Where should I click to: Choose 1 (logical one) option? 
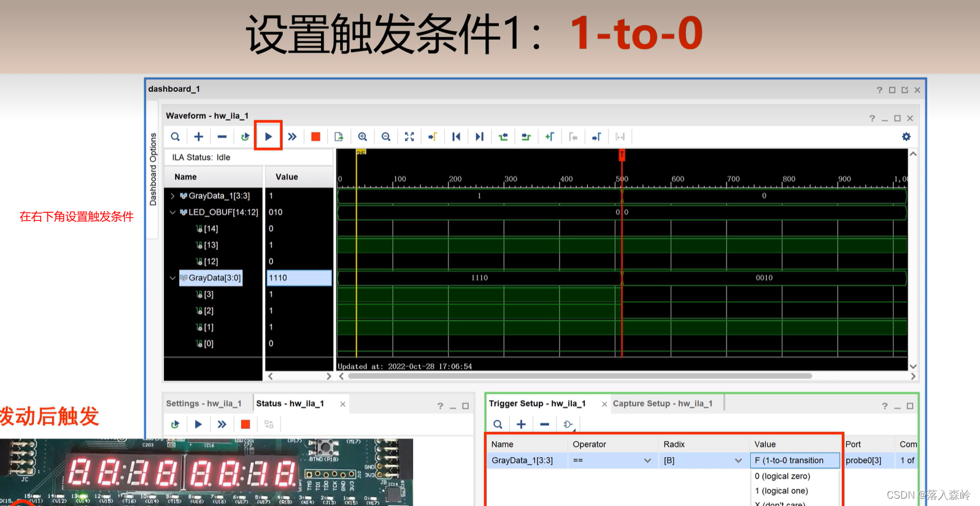pos(781,491)
